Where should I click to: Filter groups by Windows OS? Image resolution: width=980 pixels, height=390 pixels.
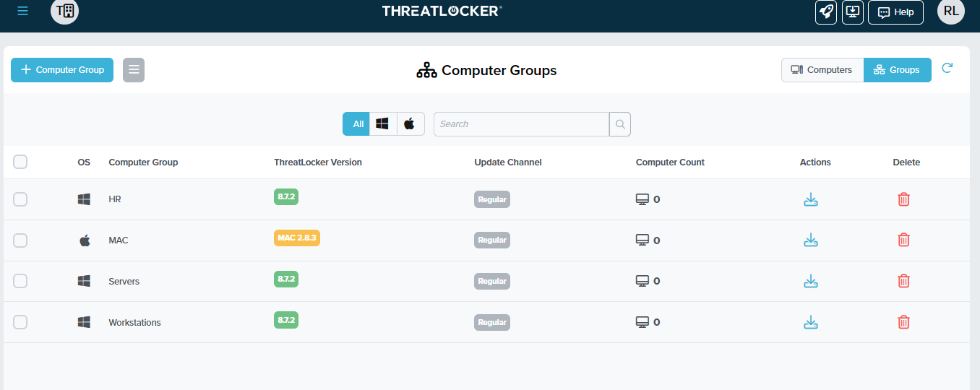[x=383, y=123]
